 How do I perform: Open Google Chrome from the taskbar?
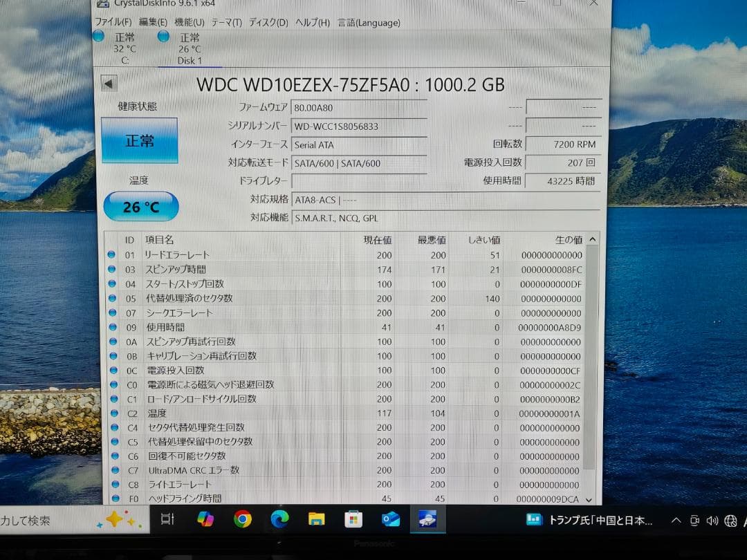point(241,520)
